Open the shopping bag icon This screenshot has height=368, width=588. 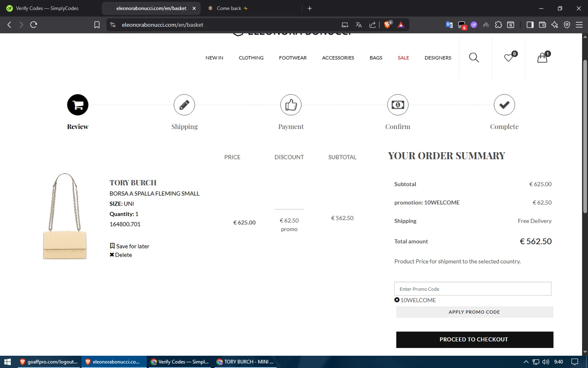pos(542,58)
